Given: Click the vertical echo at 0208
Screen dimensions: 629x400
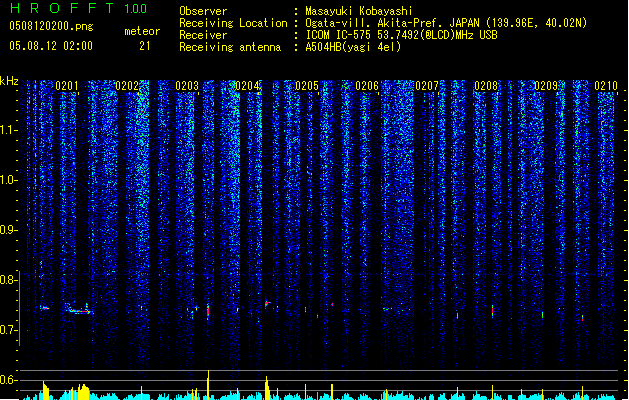Looking at the screenshot, I should click(493, 311).
